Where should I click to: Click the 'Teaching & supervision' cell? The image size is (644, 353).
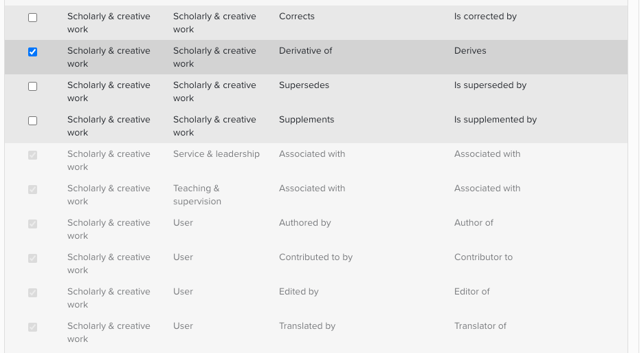(x=197, y=195)
